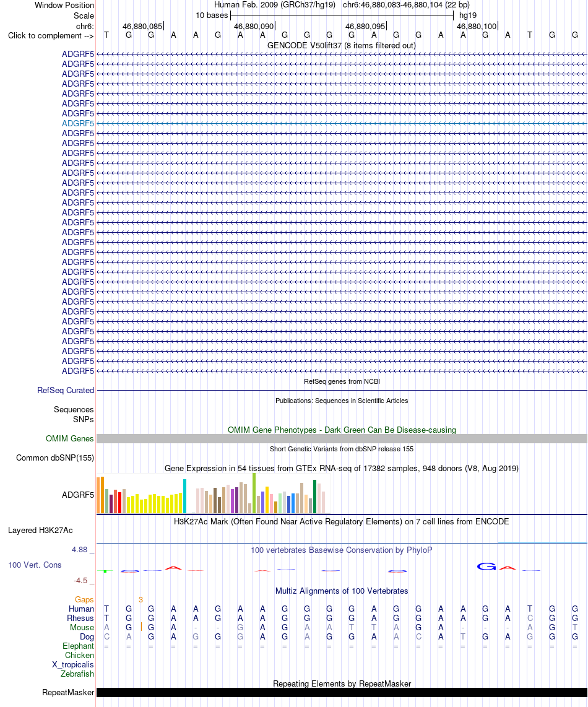Image resolution: width=588 pixels, height=707 pixels.
Task: Click the 46,880,100 ruler coordinate
Action: coord(477,26)
